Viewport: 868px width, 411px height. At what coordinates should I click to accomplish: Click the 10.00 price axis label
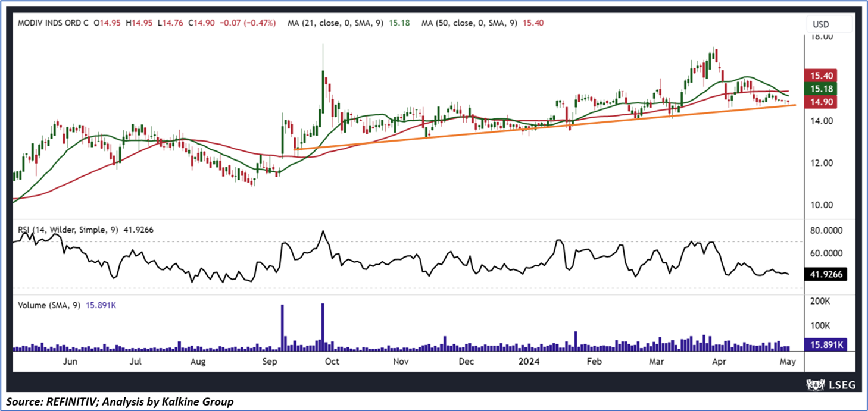822,205
